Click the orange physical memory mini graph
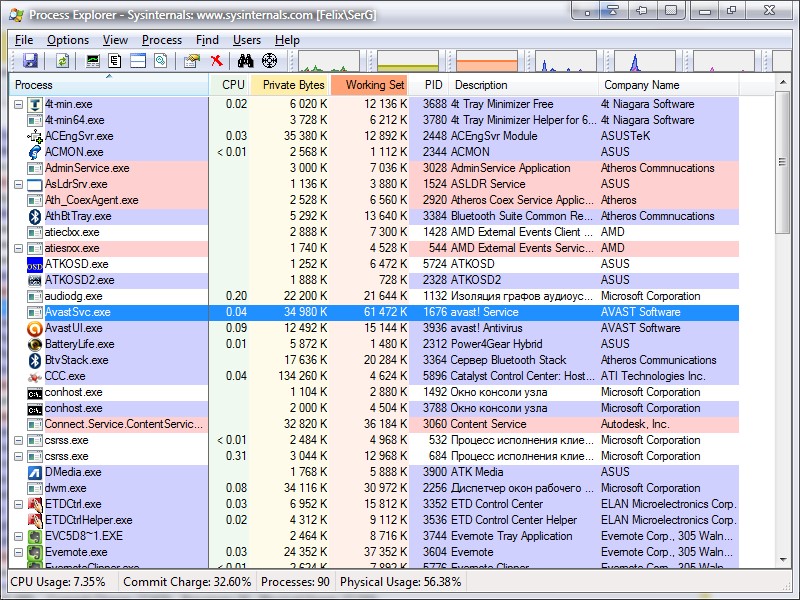Image resolution: width=800 pixels, height=600 pixels. tap(487, 61)
